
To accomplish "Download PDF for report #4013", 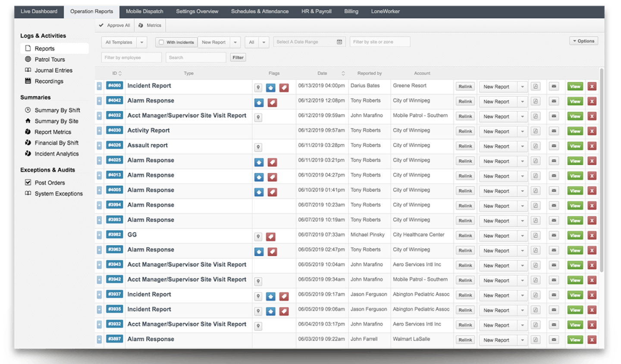I will (x=536, y=176).
